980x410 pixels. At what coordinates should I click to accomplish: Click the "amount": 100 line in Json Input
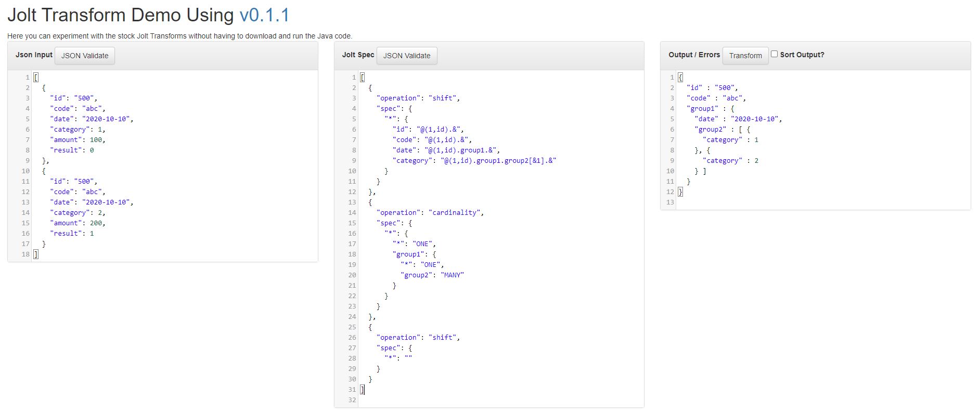78,140
